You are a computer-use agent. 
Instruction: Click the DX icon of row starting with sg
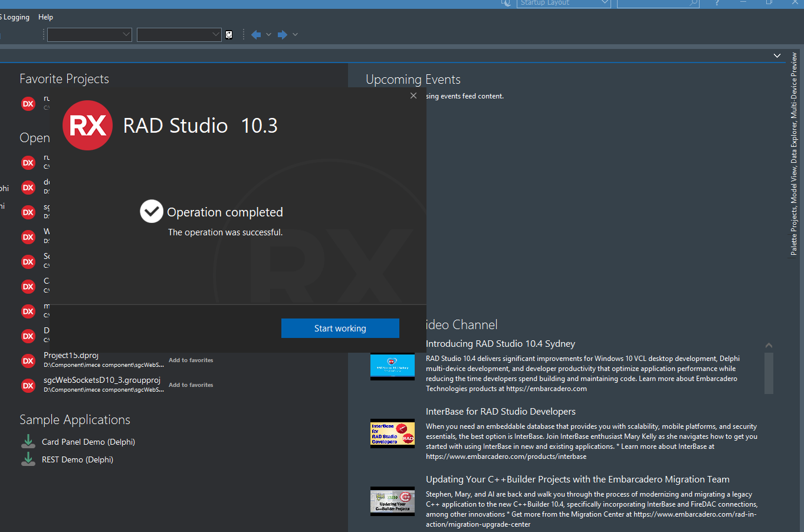(28, 212)
